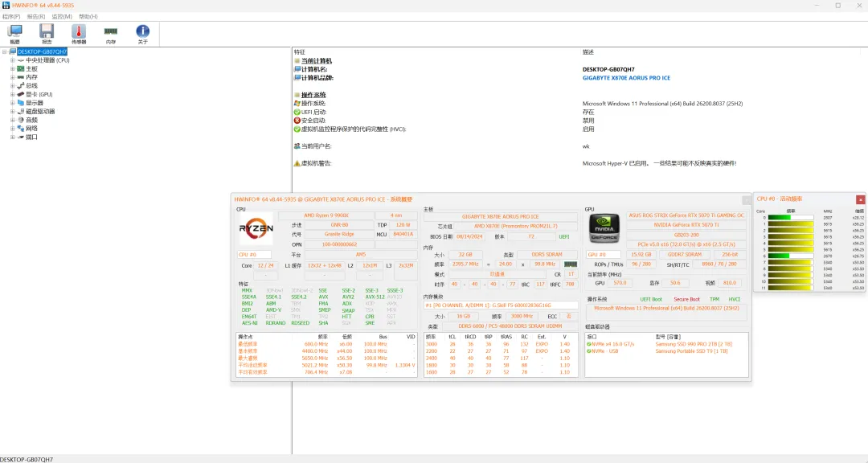
Task: Open GIGABYTE X870E AORUS PRO ICE link
Action: click(626, 78)
